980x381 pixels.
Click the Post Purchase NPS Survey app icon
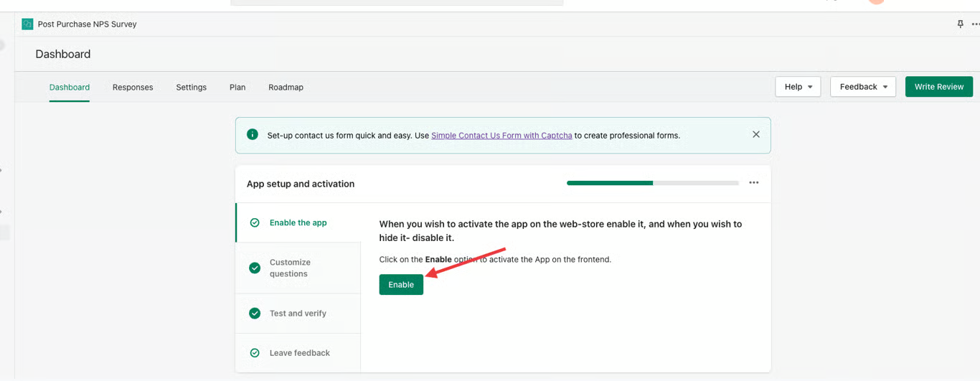pos(27,24)
